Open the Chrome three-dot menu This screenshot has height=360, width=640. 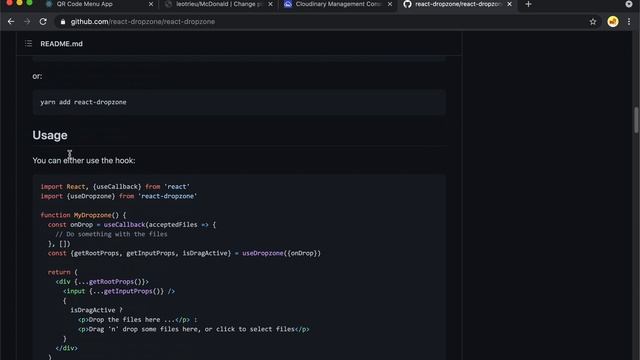click(629, 22)
